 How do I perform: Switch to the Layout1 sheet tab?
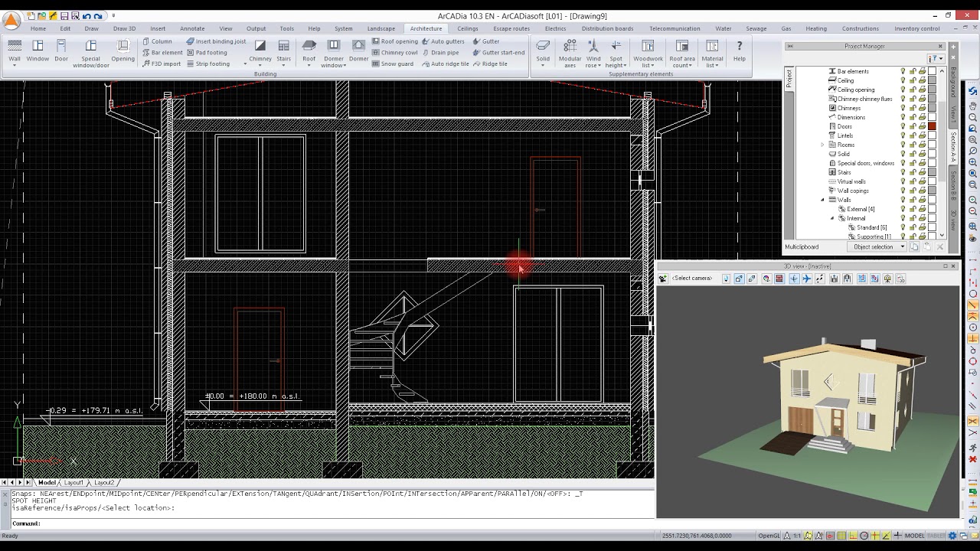click(73, 483)
